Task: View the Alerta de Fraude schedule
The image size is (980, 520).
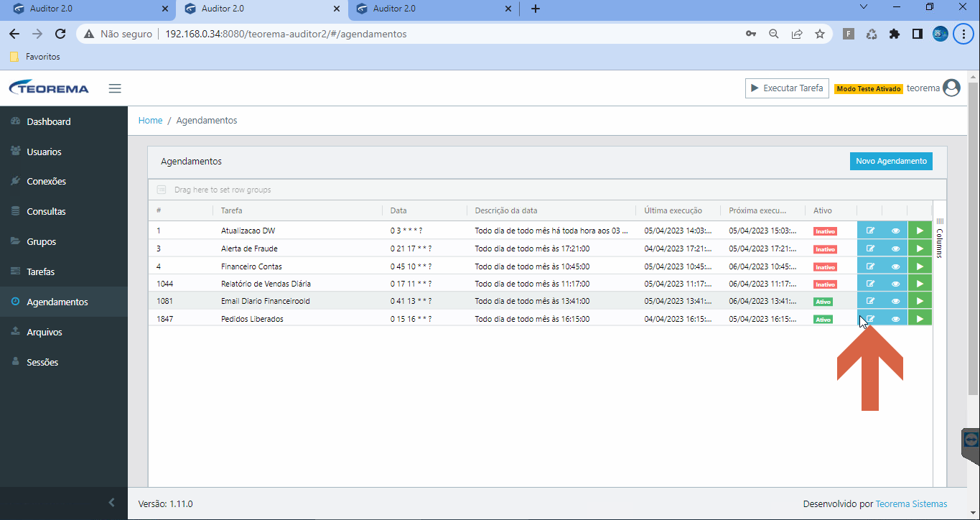Action: pyautogui.click(x=895, y=249)
